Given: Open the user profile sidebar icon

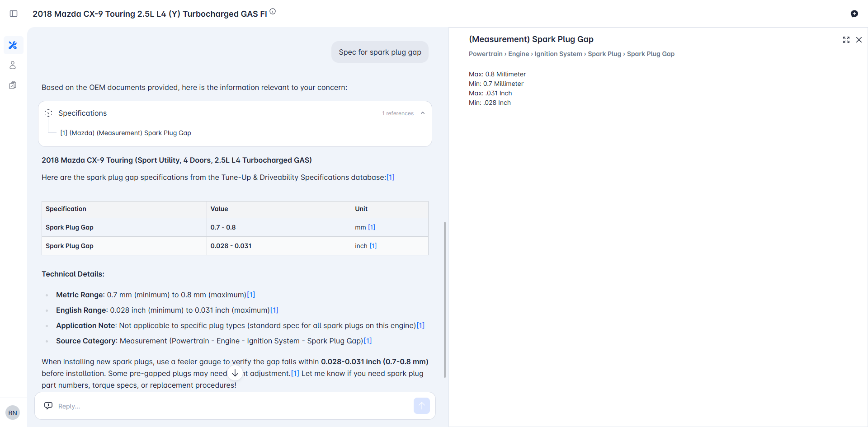Looking at the screenshot, I should coord(13,65).
